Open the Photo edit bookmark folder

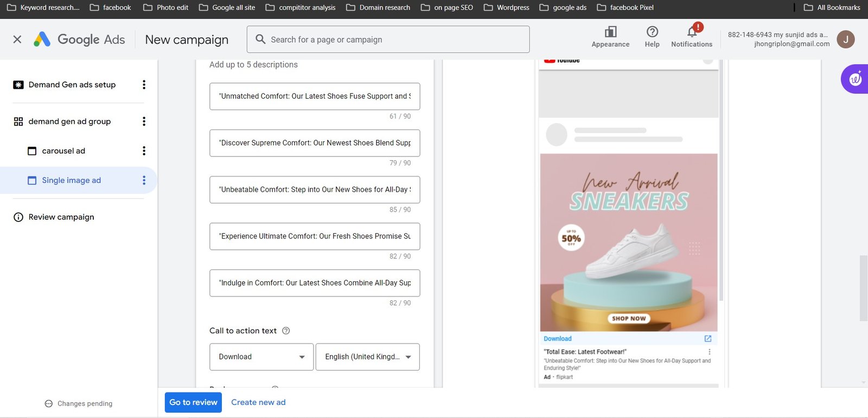(165, 8)
